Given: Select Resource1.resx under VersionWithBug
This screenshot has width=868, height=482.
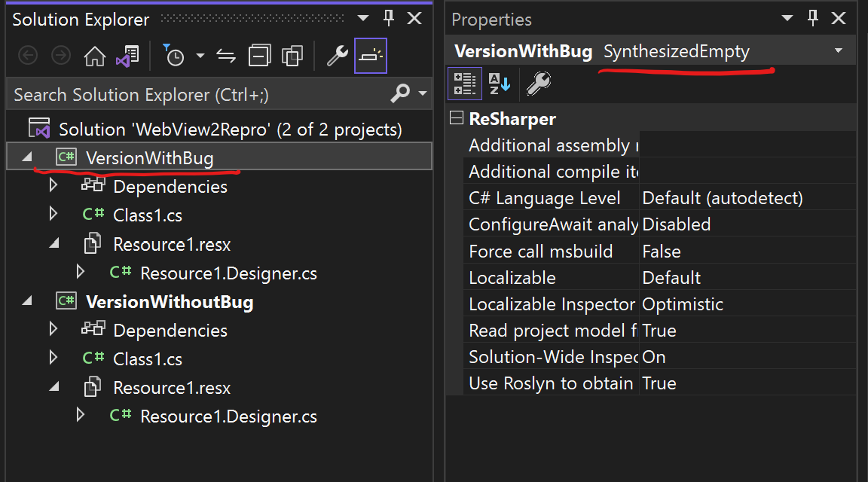Looking at the screenshot, I should point(172,245).
